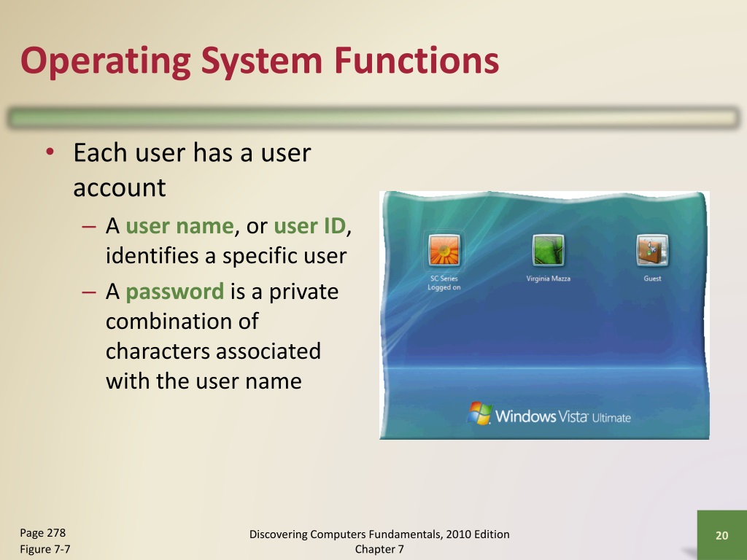This screenshot has width=747, height=560.
Task: Click the Windows Vista login screen image
Action: [x=544, y=315]
